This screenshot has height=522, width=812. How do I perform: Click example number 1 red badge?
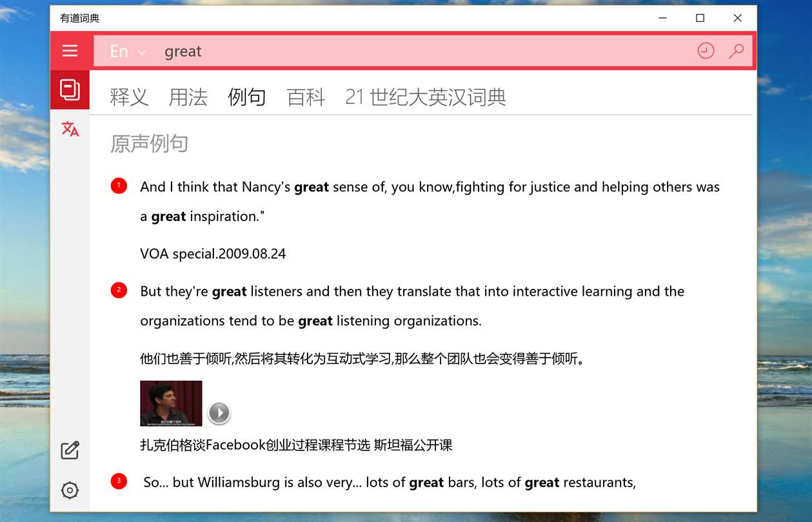(x=119, y=186)
